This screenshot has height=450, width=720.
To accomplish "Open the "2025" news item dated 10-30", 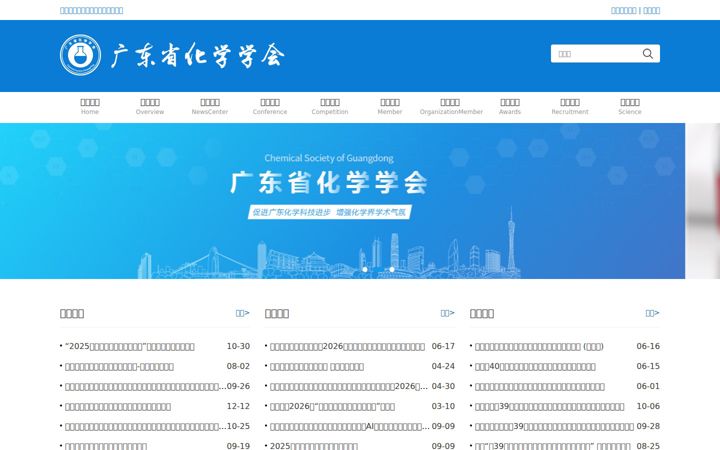I will tap(130, 346).
